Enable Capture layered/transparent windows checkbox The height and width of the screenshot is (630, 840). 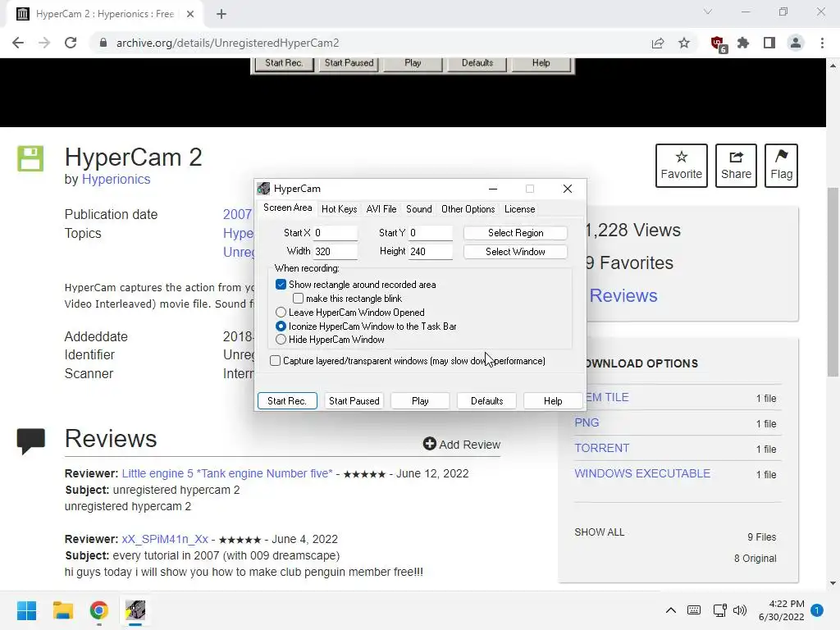coord(275,361)
